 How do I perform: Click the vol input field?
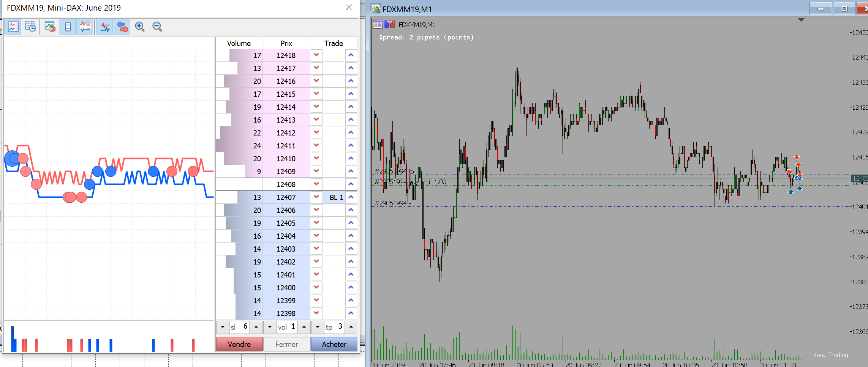pos(287,327)
